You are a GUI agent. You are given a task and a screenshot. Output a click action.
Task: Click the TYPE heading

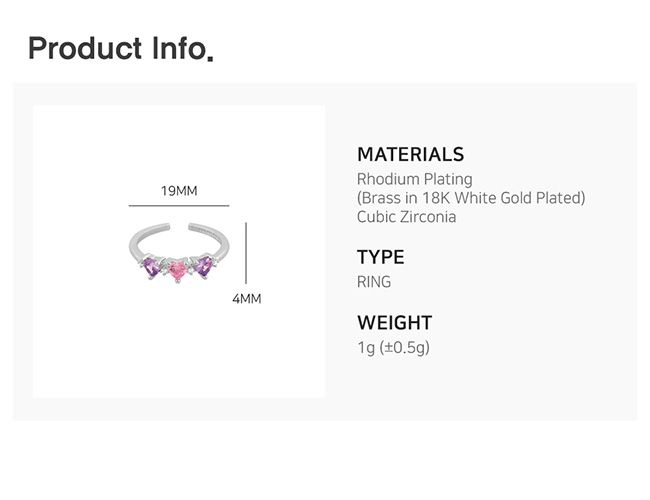(380, 257)
